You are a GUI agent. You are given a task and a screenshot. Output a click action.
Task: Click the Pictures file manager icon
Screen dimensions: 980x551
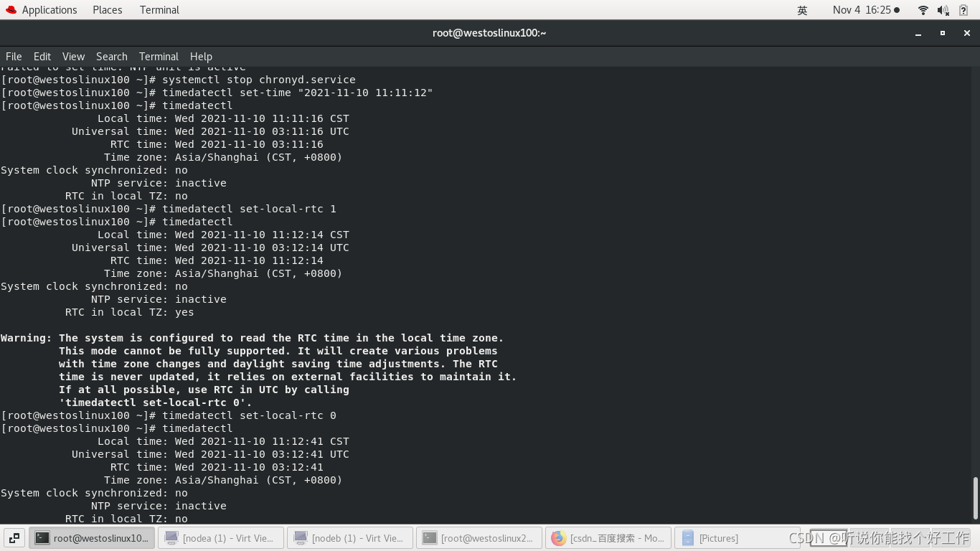pos(688,538)
